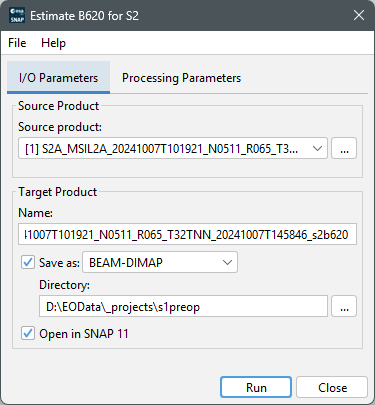Switch to the Processing Parameters tab
375x405 pixels.
[181, 78]
